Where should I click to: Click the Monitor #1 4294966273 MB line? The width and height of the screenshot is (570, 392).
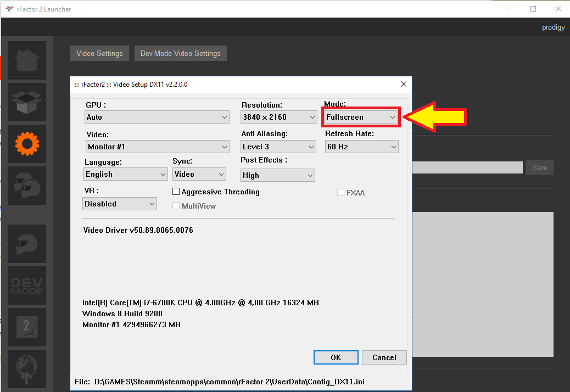click(x=132, y=324)
